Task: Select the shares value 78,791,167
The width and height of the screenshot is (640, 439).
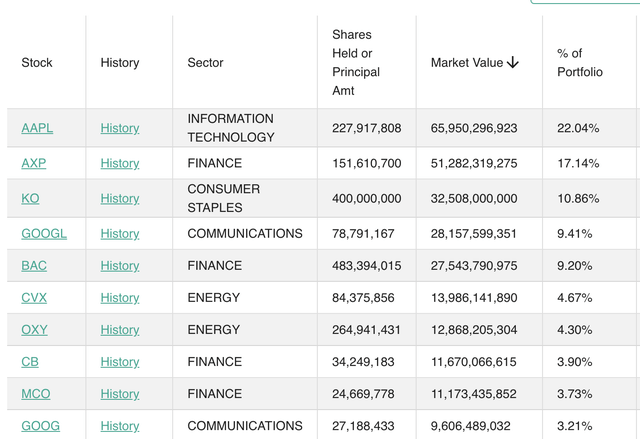Action: tap(363, 233)
